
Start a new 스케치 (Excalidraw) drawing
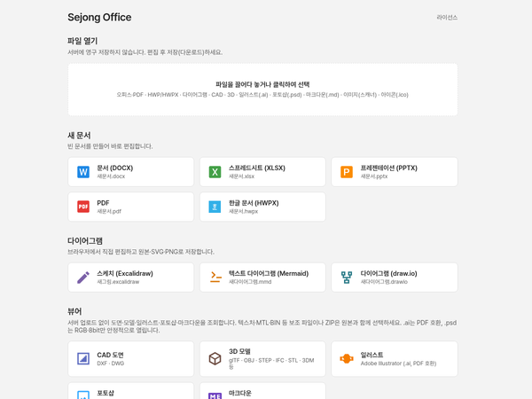point(131,278)
